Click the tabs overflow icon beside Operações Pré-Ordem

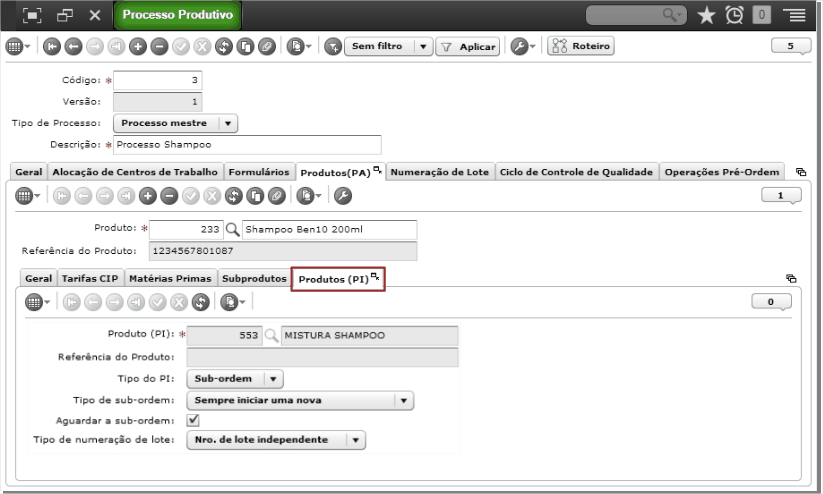tap(801, 172)
